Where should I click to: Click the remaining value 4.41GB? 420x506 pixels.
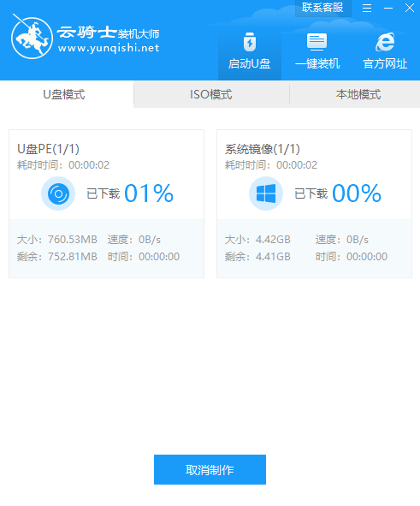[273, 257]
